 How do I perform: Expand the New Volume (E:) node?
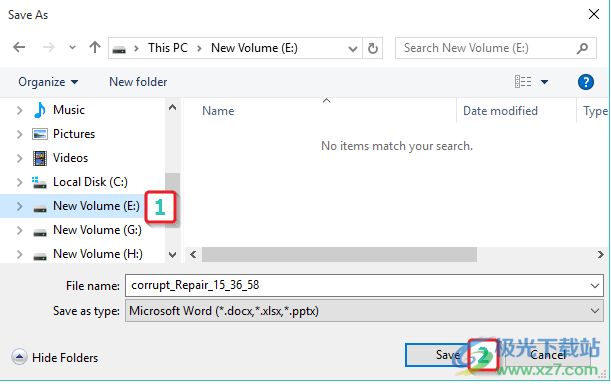coord(19,206)
